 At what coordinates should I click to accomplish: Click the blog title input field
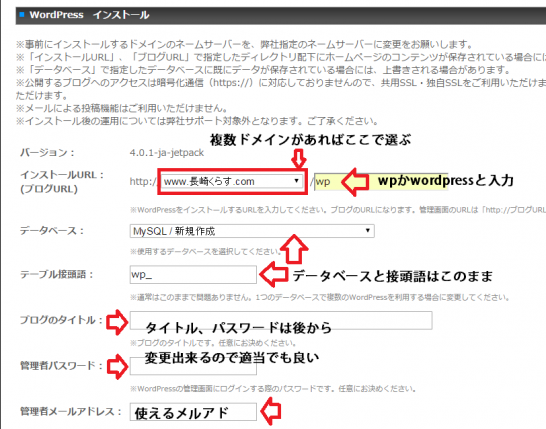pyautogui.click(x=281, y=320)
